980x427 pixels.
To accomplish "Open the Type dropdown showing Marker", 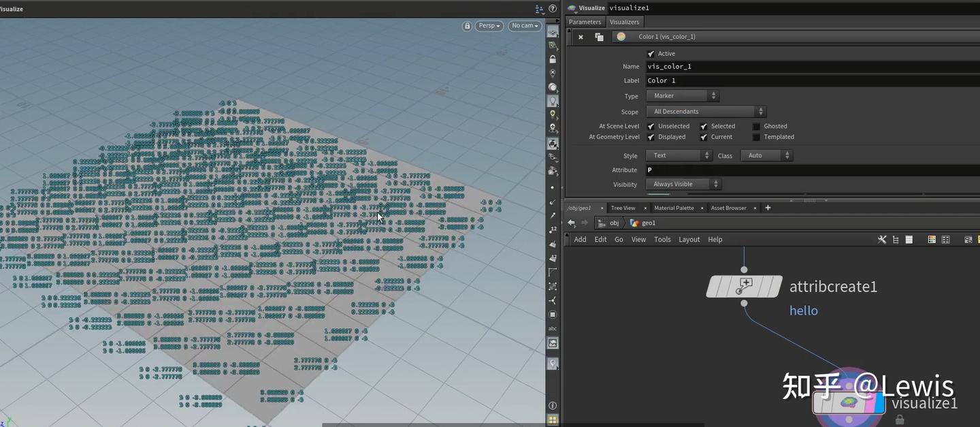I will point(682,96).
